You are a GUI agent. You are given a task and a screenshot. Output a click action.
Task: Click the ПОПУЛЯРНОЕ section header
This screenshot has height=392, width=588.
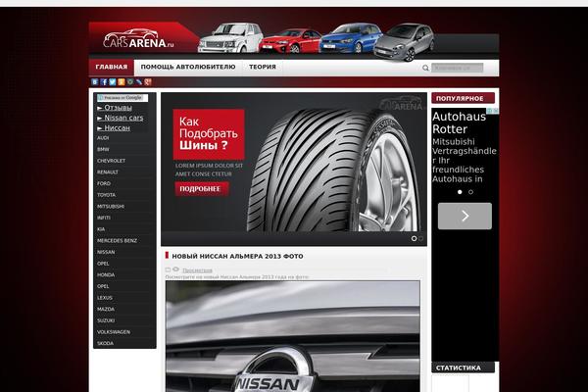tap(463, 98)
